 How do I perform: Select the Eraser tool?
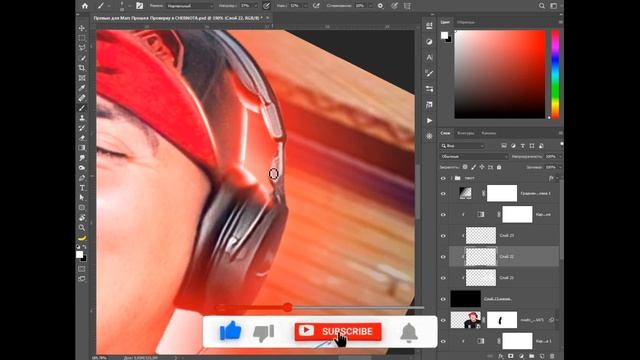(x=82, y=138)
